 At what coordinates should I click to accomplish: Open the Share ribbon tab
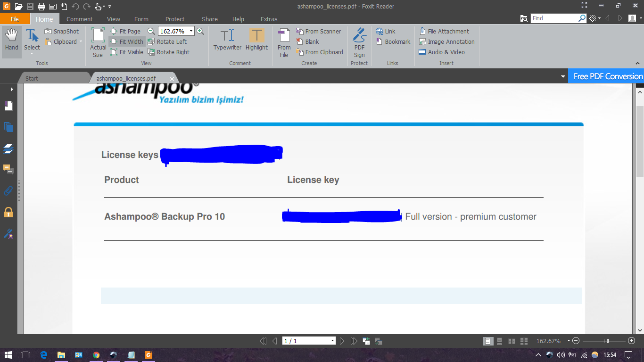(210, 19)
